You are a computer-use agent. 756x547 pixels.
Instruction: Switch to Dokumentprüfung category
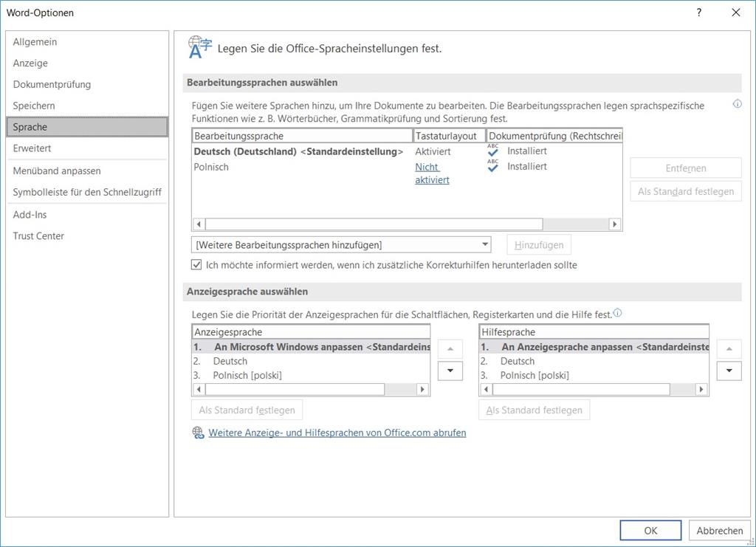[x=87, y=84]
